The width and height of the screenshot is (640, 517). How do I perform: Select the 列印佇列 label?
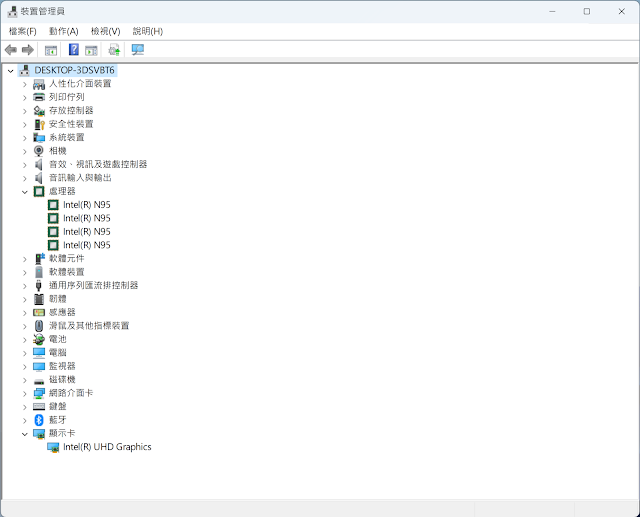[67, 97]
